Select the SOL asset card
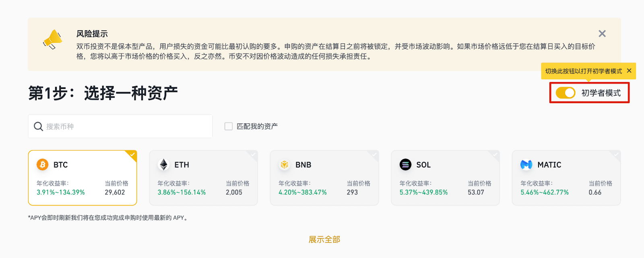 pyautogui.click(x=446, y=178)
